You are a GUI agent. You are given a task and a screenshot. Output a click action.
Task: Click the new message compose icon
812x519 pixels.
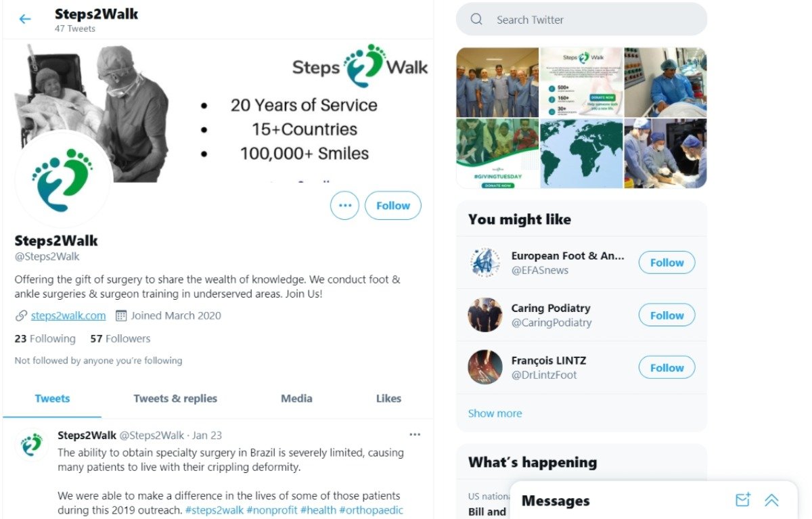[742, 500]
